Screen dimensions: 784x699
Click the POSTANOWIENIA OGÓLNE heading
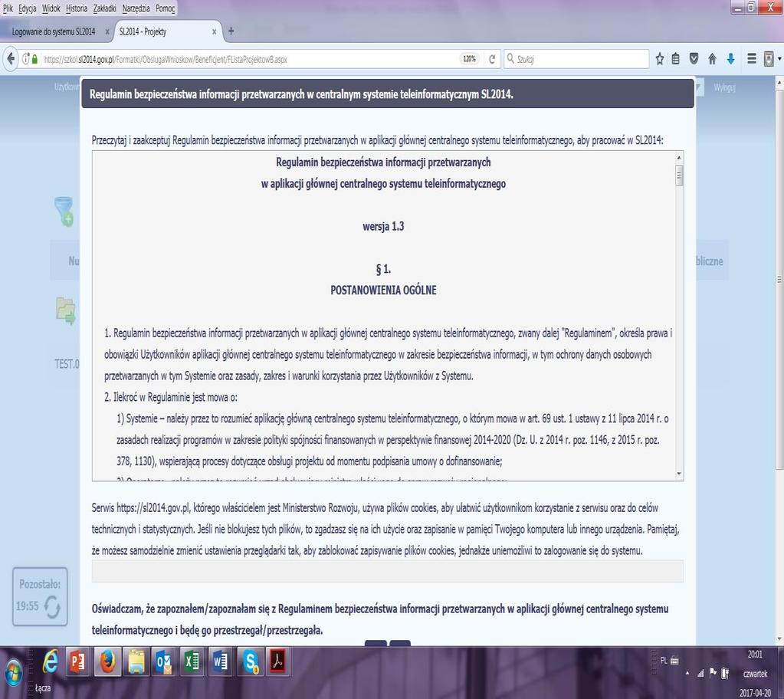coord(383,290)
